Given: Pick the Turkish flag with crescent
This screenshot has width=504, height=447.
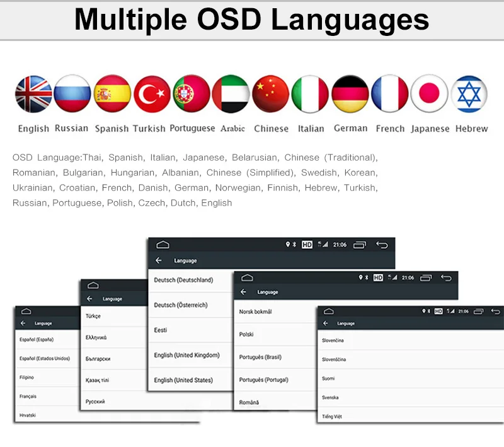Looking at the screenshot, I should [152, 94].
